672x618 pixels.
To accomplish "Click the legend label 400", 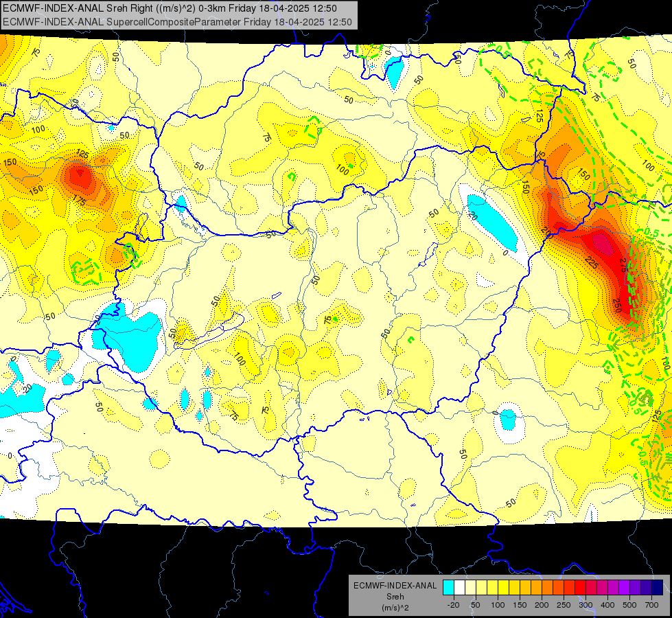I will (607, 605).
